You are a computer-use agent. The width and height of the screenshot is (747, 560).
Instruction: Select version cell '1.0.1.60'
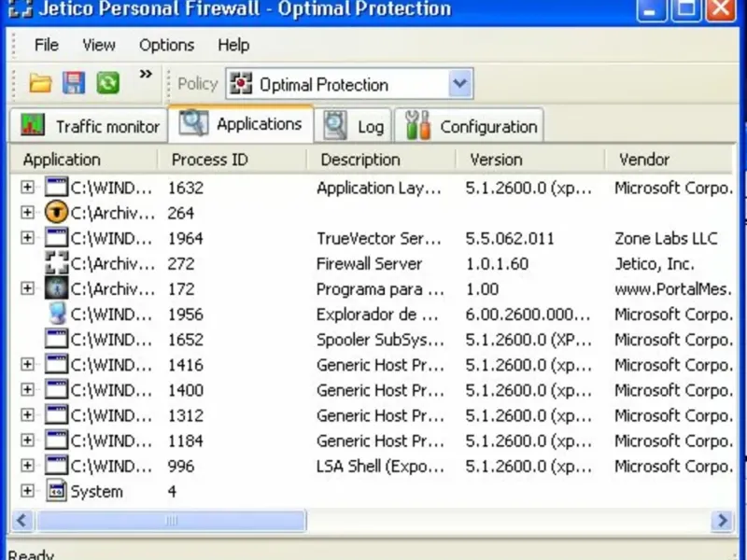pos(497,263)
